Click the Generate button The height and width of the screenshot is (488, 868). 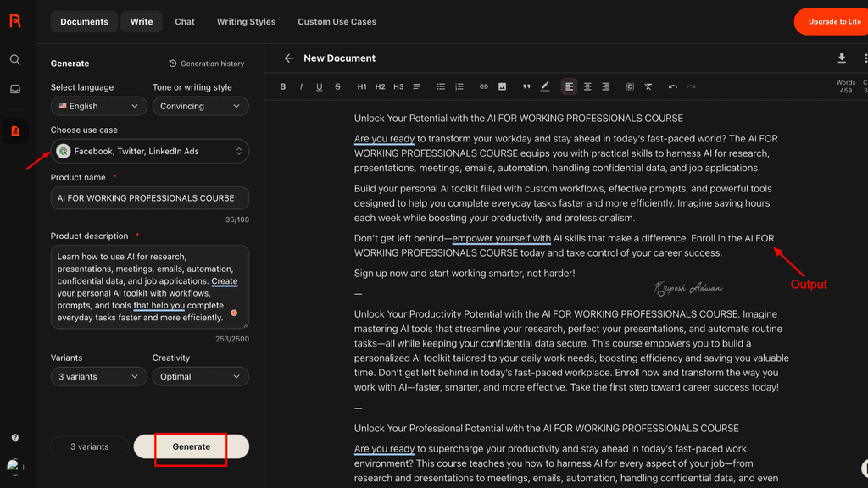[x=191, y=446]
